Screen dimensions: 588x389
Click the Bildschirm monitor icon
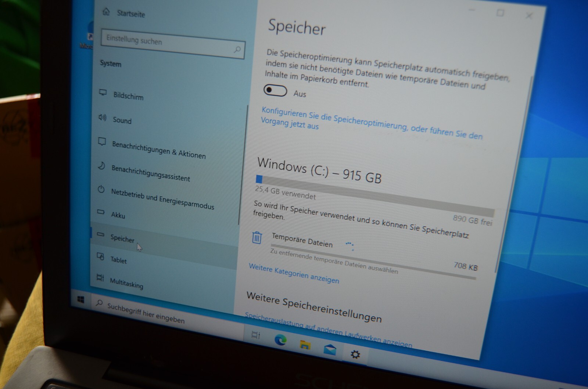point(103,92)
